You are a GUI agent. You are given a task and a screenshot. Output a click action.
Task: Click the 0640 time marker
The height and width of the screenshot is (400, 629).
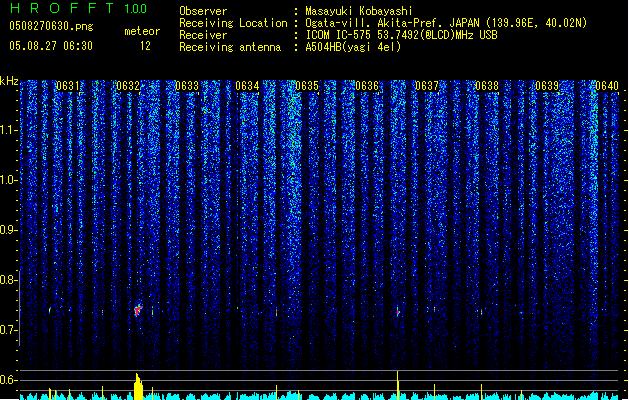tap(607, 86)
